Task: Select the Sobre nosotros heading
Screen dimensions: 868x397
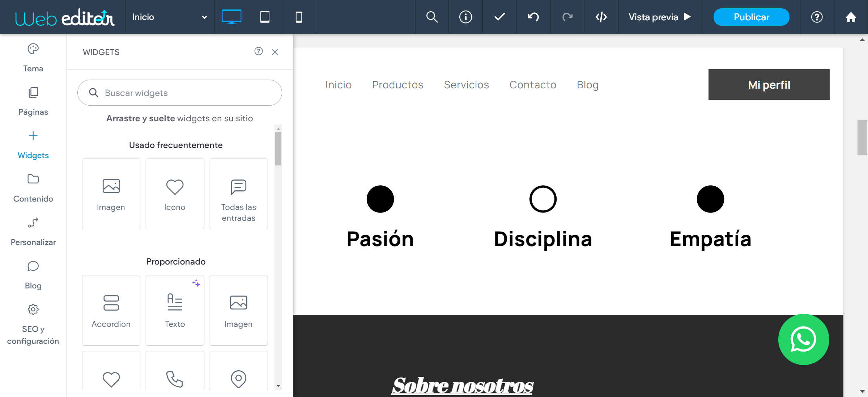Action: (462, 385)
